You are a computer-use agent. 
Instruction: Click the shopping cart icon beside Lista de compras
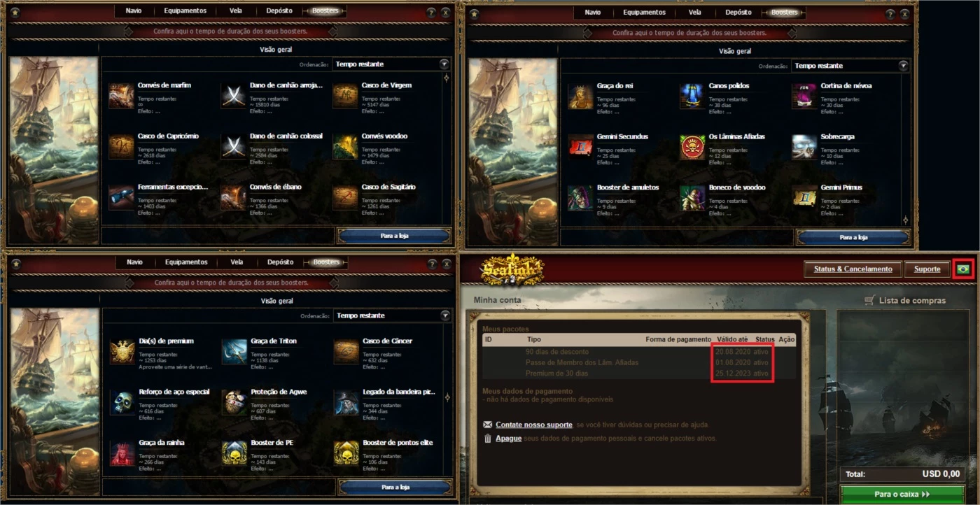point(869,300)
